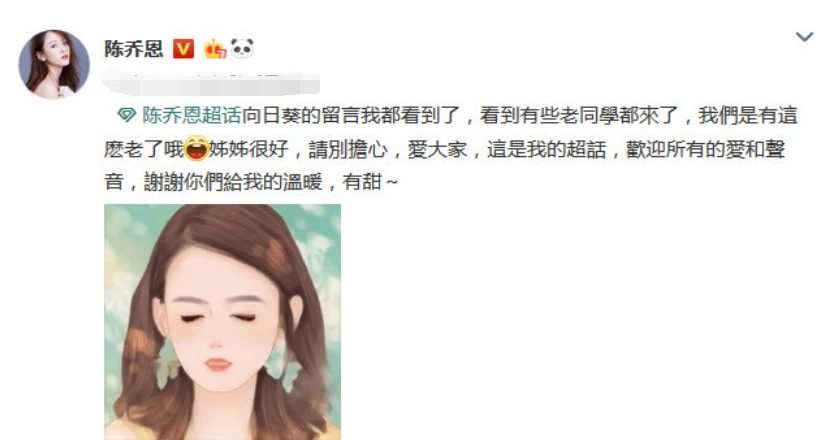
Task: Click the phrase 這是我的超話
Action: [x=547, y=149]
